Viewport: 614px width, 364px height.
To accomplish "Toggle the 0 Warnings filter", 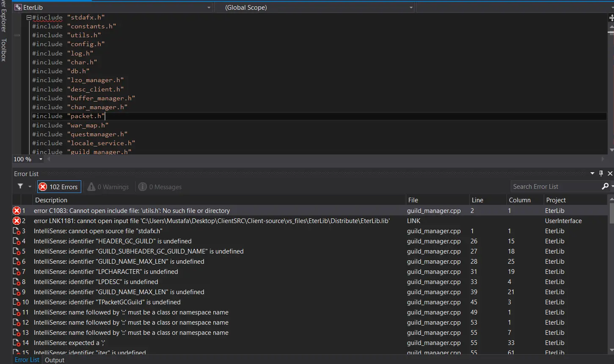I will point(108,187).
